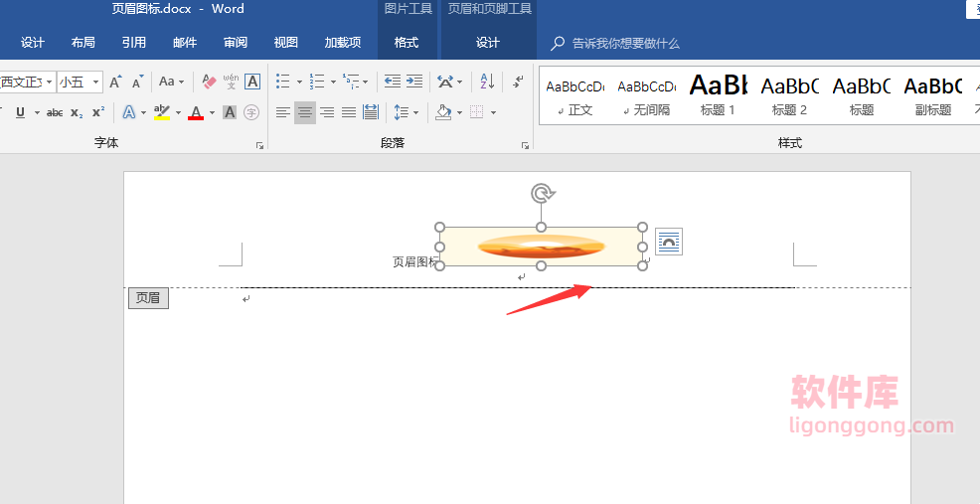The width and height of the screenshot is (980, 504).
Task: Apply paragraph shading with the paint bucket
Action: [443, 112]
